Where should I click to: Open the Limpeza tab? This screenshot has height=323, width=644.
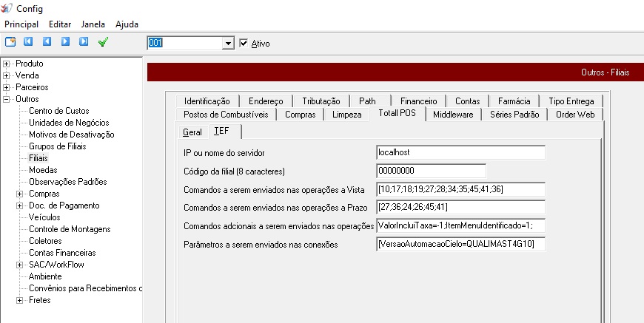346,115
